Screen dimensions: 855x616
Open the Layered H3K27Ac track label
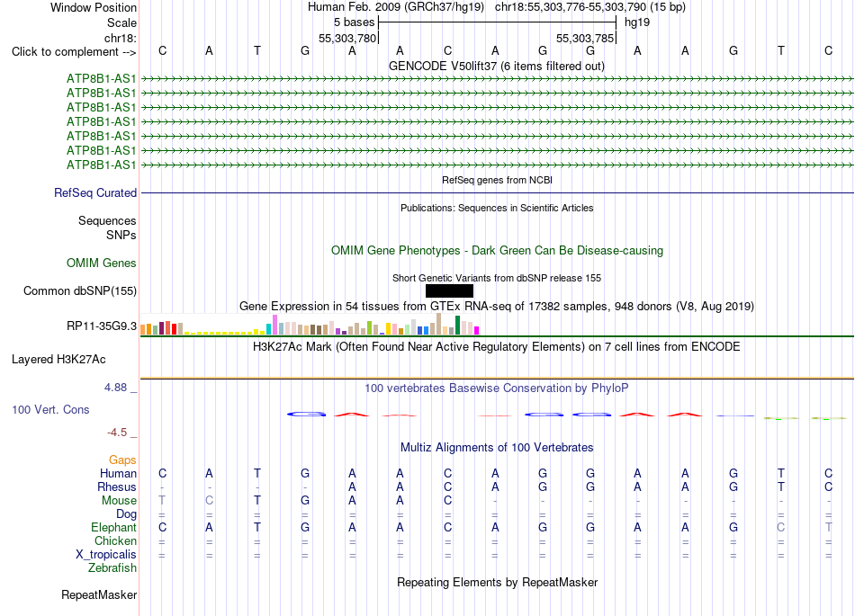pos(58,360)
